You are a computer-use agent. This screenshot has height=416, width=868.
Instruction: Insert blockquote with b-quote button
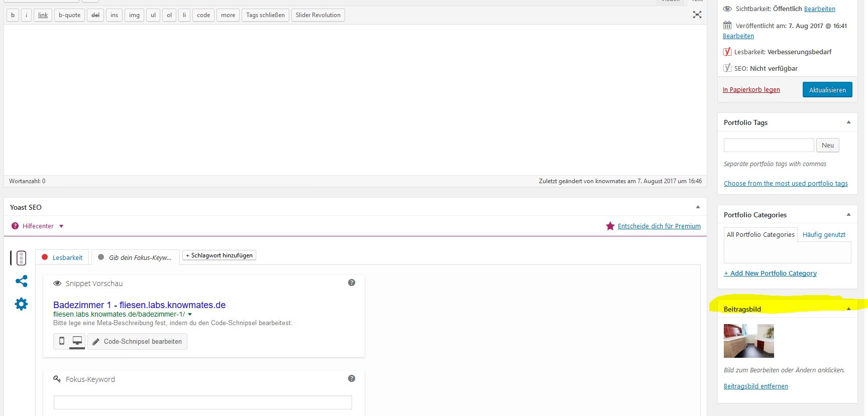pyautogui.click(x=70, y=15)
